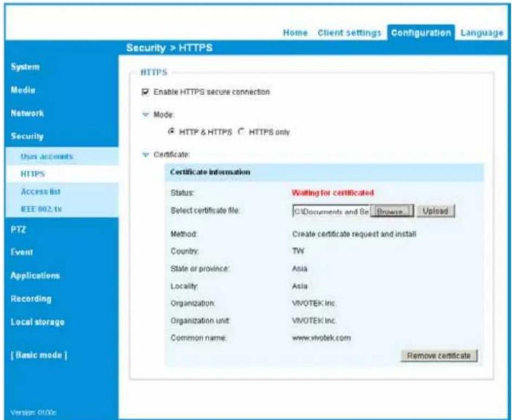The width and height of the screenshot is (512, 420).
Task: Switch to Basic mode link
Action: coord(39,355)
